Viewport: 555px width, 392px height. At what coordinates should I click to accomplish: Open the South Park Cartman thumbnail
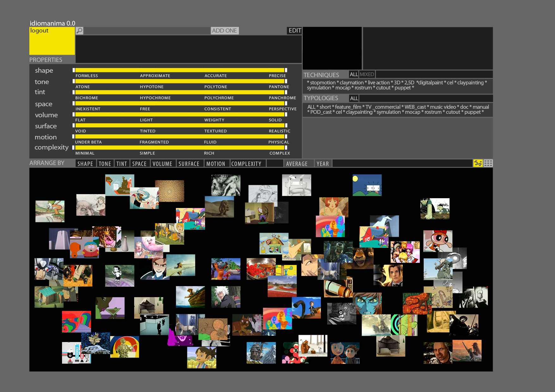click(84, 247)
